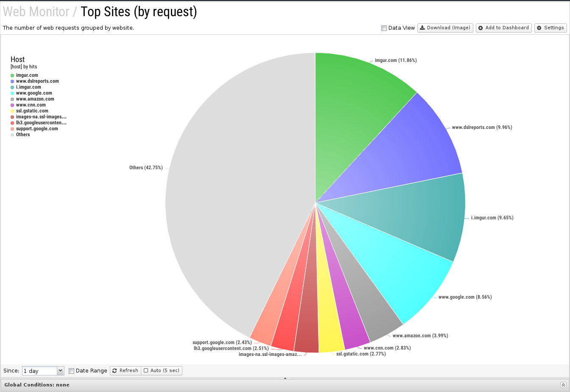Toggle the images-na.ssl-images legend entry
The width and height of the screenshot is (570, 392).
(x=39, y=117)
